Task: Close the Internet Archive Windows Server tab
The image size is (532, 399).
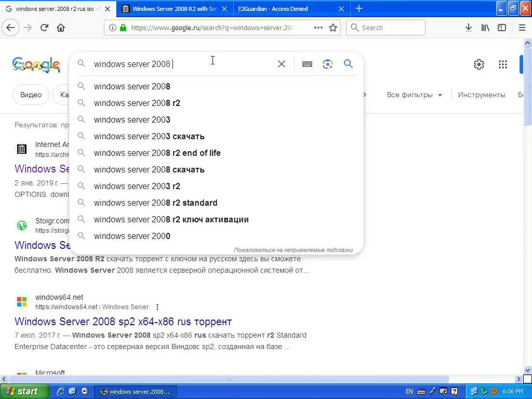Action: [224, 9]
